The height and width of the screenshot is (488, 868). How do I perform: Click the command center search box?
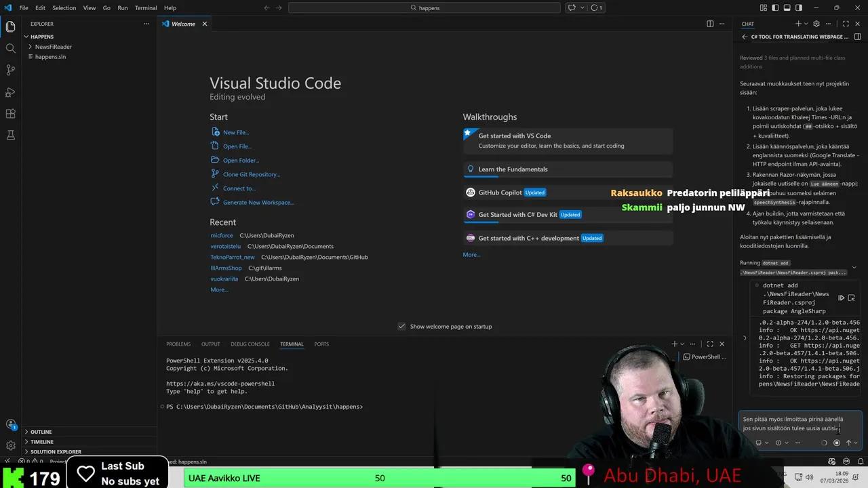click(x=425, y=8)
